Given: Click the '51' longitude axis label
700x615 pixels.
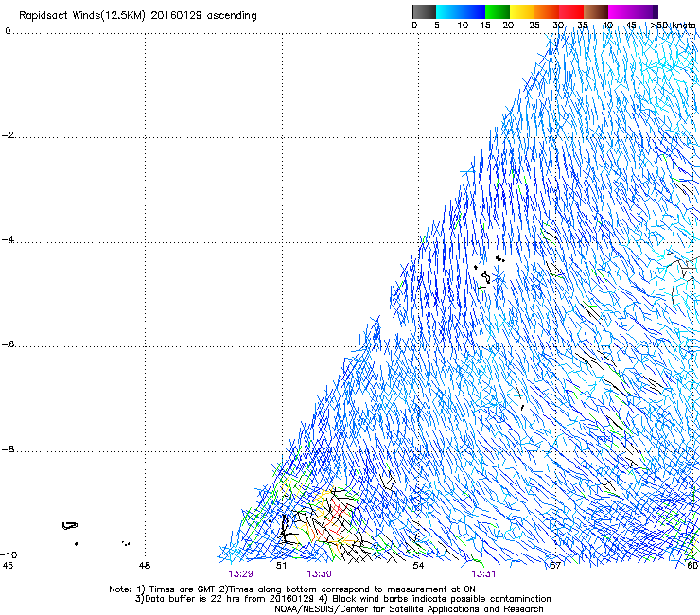Looking at the screenshot, I should (281, 566).
